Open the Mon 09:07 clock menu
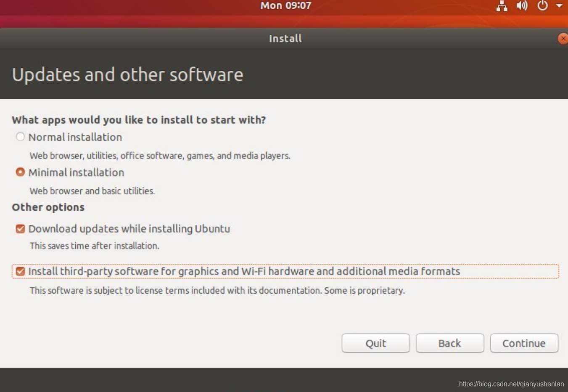Image resolution: width=568 pixels, height=392 pixels. pyautogui.click(x=286, y=5)
